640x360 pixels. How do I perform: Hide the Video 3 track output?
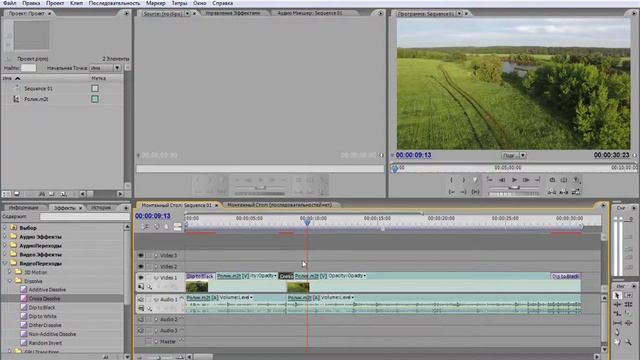click(x=141, y=256)
